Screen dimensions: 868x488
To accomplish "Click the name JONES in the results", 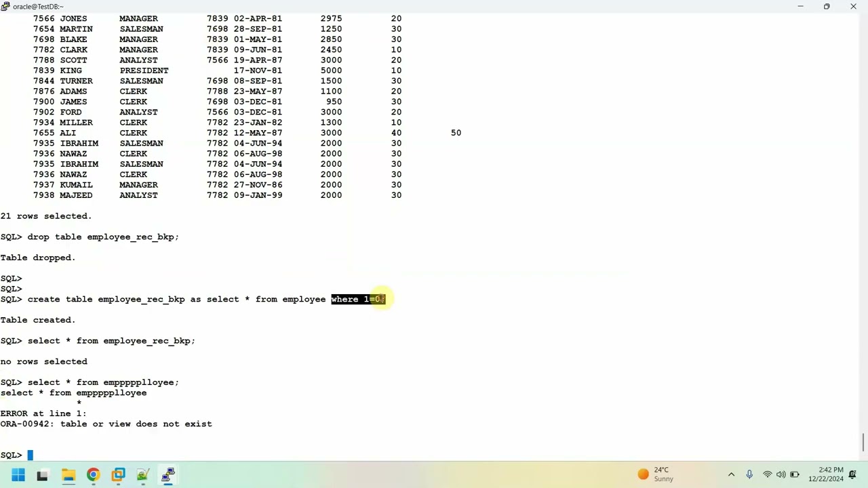I will coord(73,18).
